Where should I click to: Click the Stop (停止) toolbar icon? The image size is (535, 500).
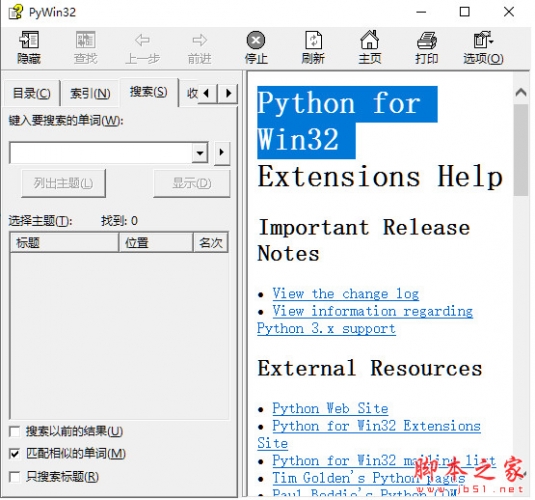tap(256, 40)
